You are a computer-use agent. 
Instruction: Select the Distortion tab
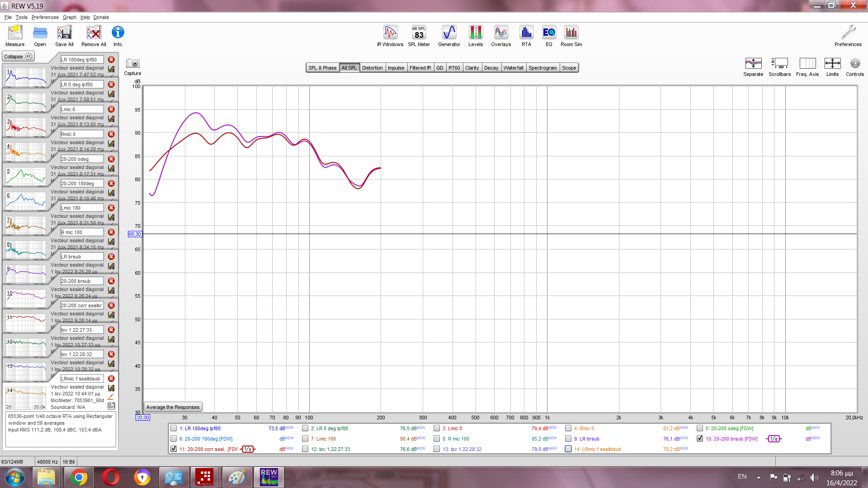pyautogui.click(x=371, y=67)
